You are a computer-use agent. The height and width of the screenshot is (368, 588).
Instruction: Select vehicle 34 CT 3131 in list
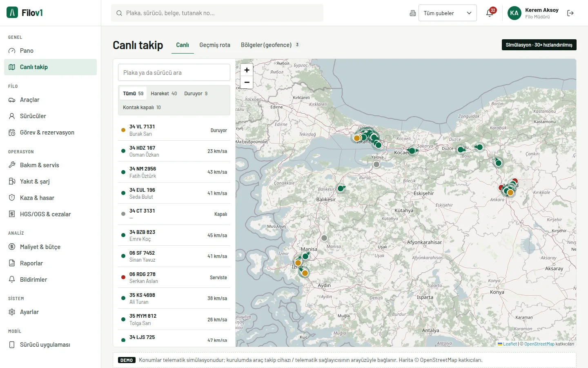[x=174, y=214]
